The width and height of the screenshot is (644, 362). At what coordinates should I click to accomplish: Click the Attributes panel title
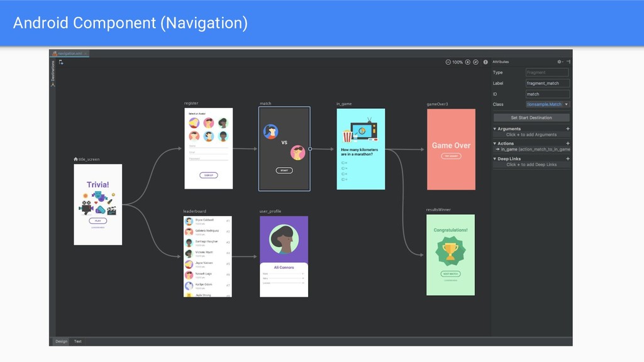tap(501, 62)
